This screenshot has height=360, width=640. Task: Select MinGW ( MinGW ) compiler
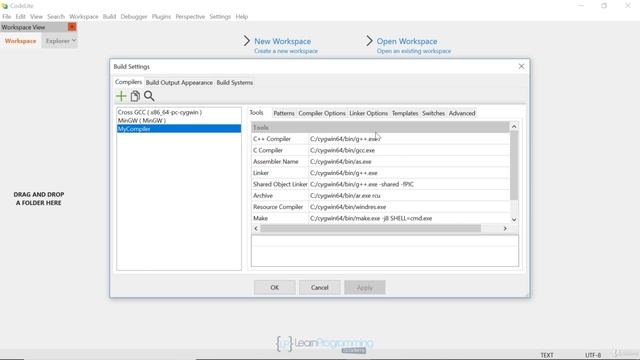179,120
